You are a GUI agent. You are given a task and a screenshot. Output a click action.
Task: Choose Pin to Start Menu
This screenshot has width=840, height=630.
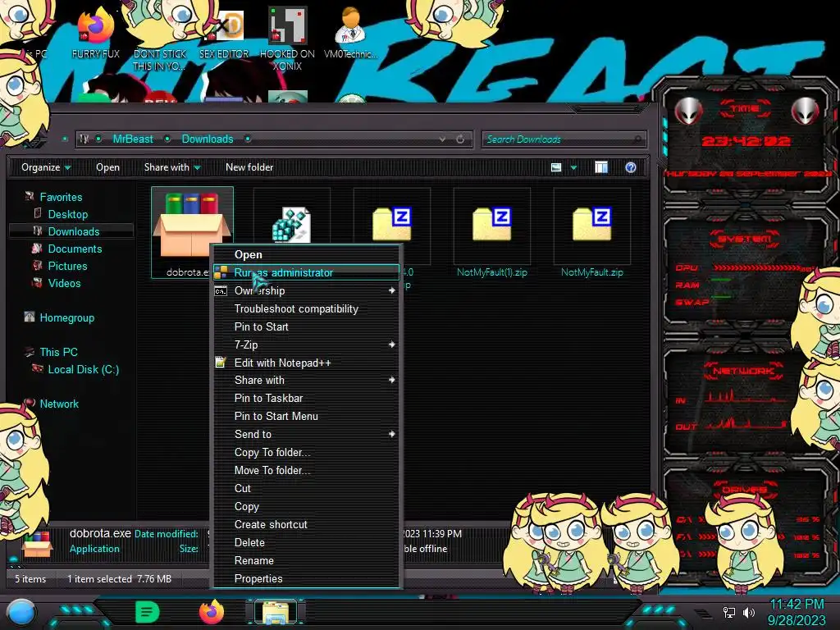307,416
